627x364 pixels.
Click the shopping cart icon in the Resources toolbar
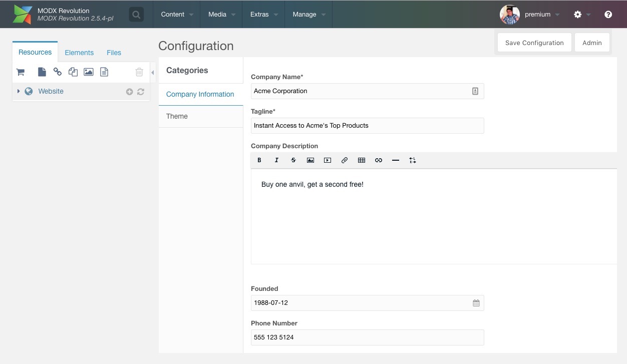[x=21, y=72]
